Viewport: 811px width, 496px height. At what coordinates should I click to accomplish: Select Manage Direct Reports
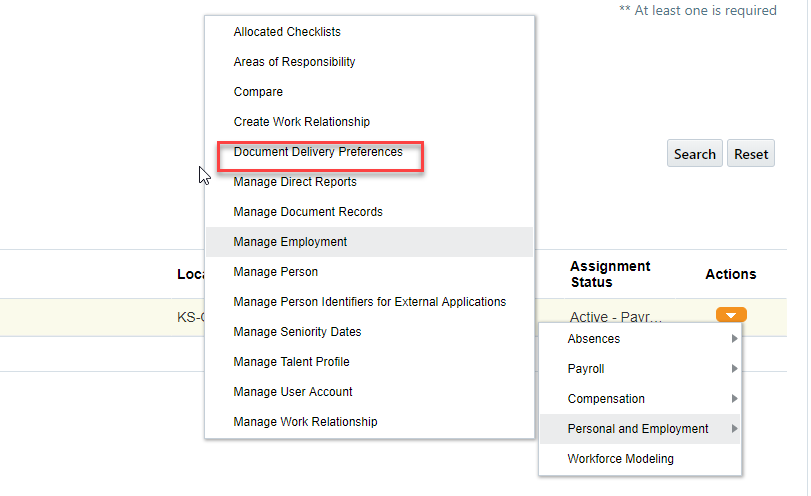(x=295, y=182)
